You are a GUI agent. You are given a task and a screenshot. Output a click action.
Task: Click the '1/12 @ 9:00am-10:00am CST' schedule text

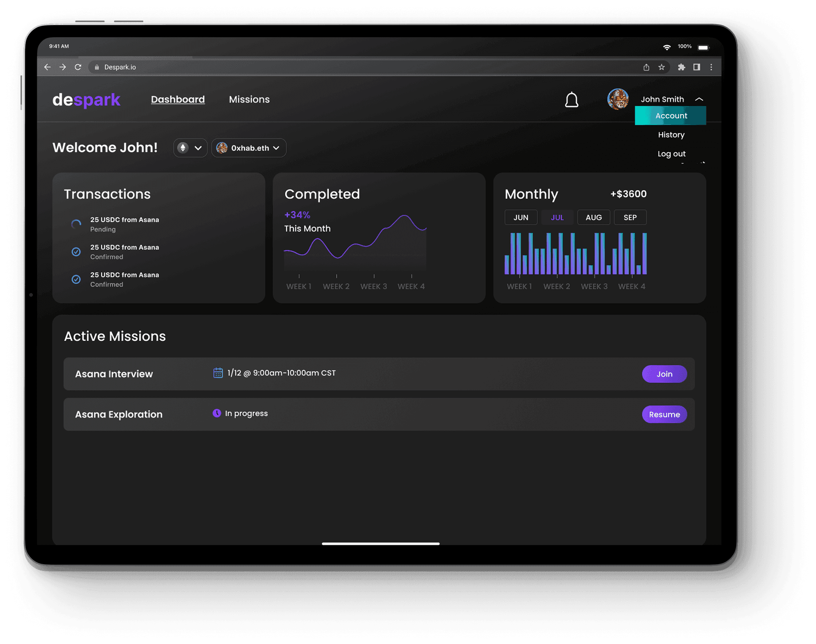(x=281, y=373)
